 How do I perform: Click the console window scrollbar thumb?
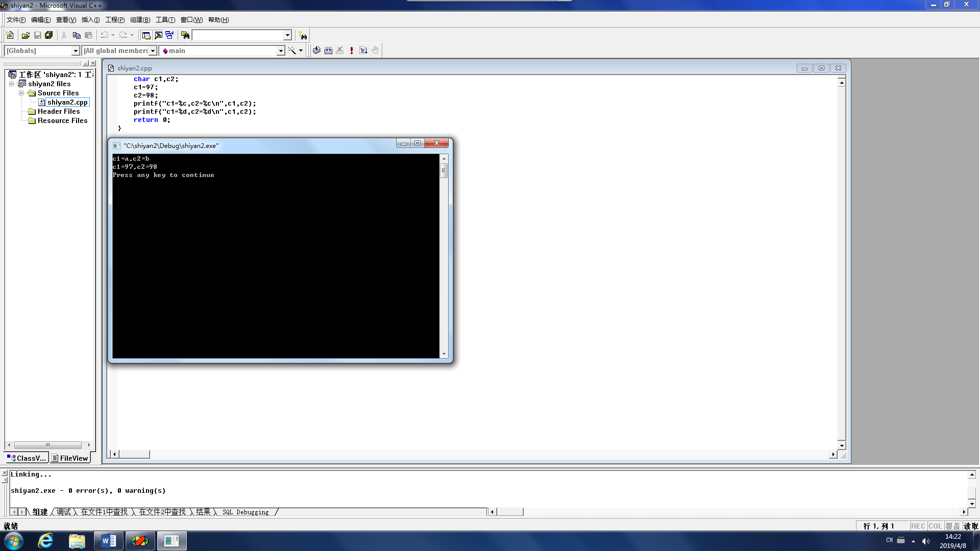(444, 171)
